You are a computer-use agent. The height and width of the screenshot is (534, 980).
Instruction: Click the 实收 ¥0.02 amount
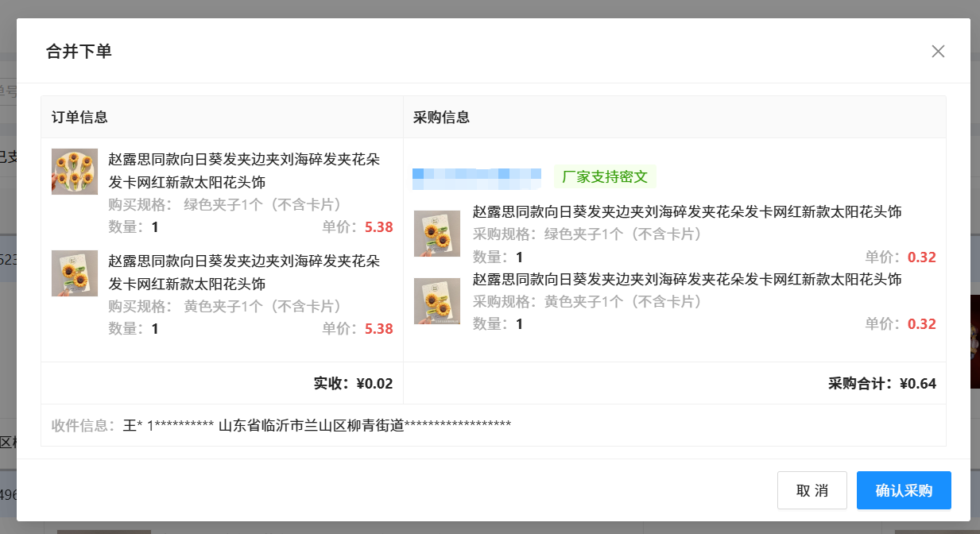click(x=353, y=384)
